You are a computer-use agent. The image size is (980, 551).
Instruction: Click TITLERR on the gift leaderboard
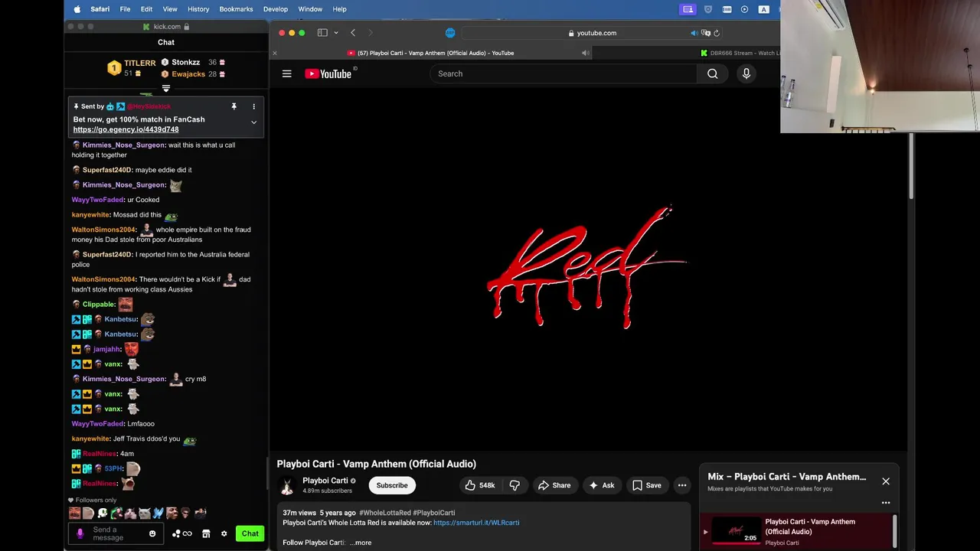[140, 64]
